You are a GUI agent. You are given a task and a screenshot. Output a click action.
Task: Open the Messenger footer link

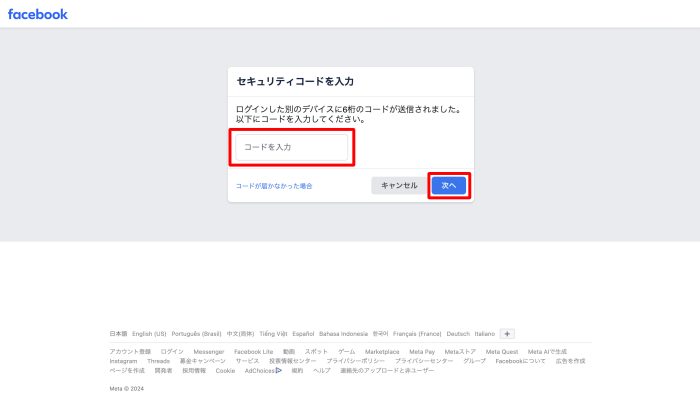click(209, 352)
